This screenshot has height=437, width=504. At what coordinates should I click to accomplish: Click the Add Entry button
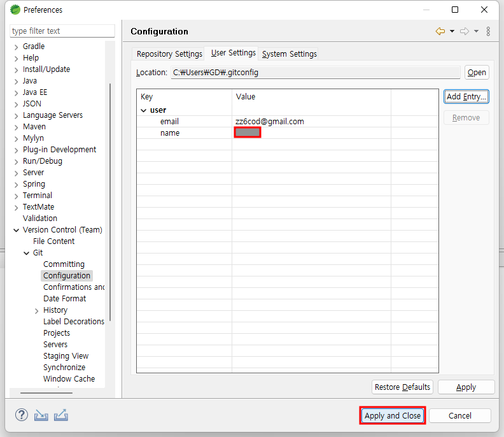pos(466,97)
